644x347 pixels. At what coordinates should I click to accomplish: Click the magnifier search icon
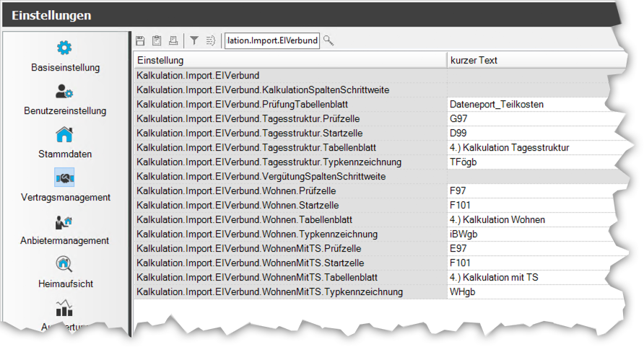pyautogui.click(x=328, y=40)
